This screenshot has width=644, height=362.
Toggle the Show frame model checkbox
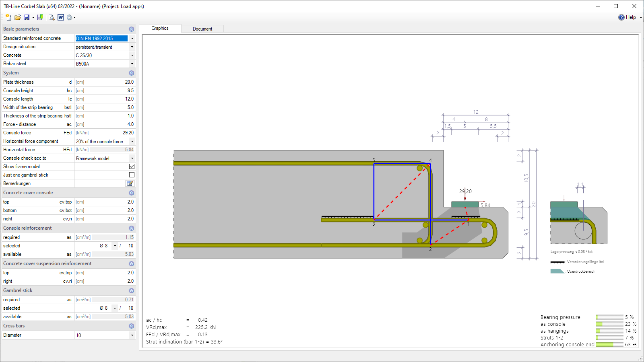coord(132,167)
